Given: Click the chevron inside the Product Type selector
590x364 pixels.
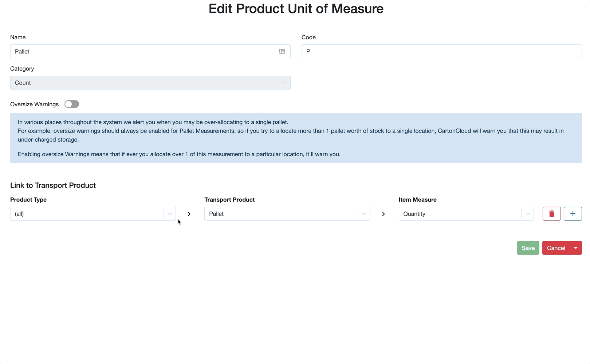Looking at the screenshot, I should click(169, 214).
